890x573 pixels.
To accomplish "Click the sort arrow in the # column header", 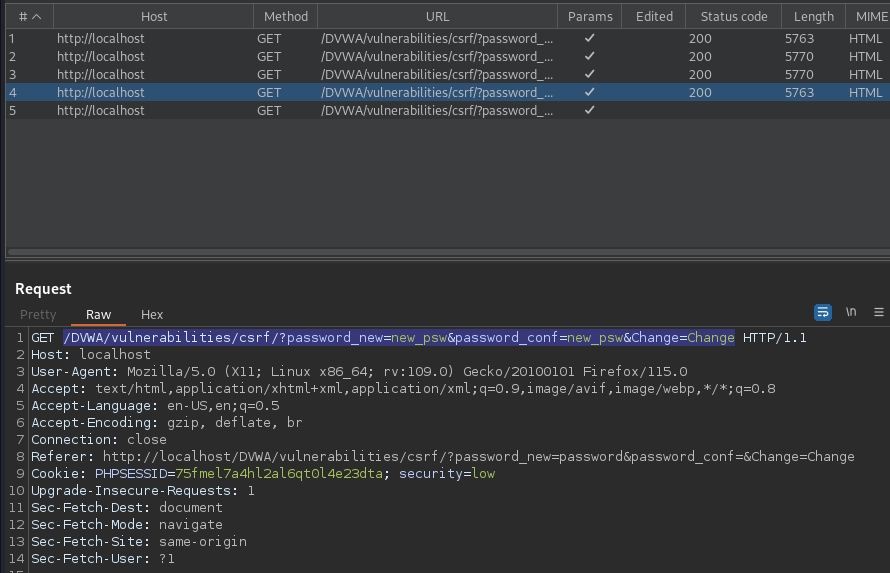I will 37,17.
